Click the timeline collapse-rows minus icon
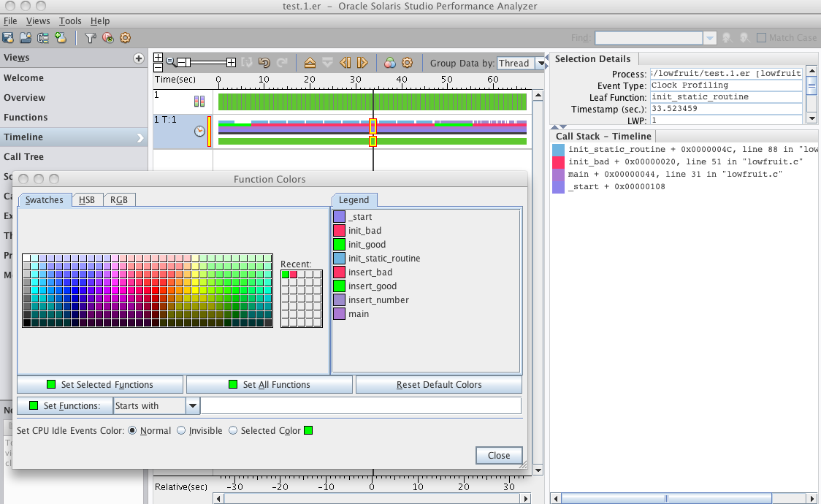This screenshot has height=504, width=821. tap(158, 67)
